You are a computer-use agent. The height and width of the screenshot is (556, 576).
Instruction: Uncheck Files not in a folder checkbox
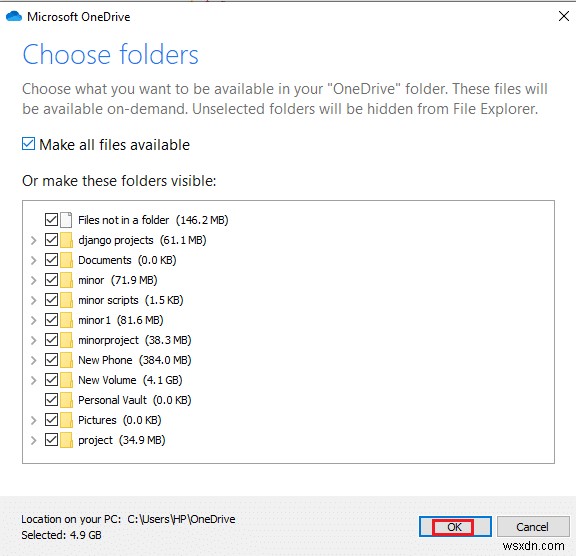(x=51, y=220)
